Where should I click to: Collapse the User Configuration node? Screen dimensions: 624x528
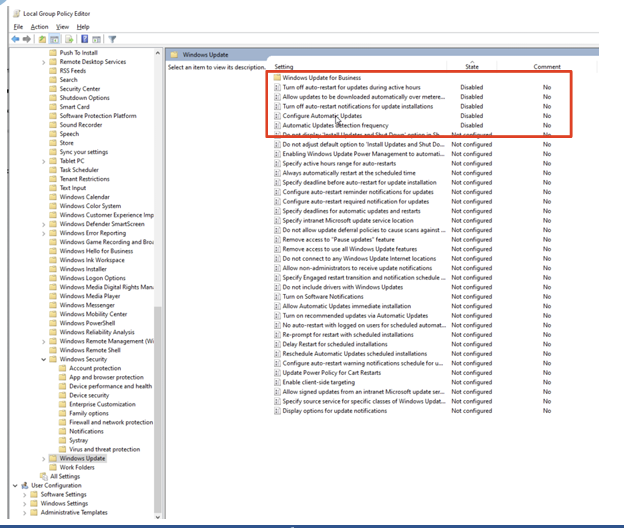[x=15, y=485]
